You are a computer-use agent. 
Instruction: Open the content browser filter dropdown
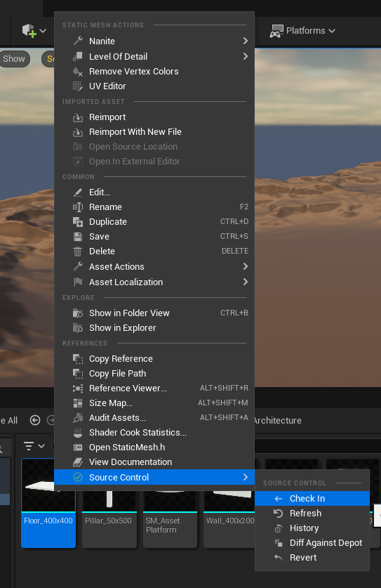coord(34,446)
